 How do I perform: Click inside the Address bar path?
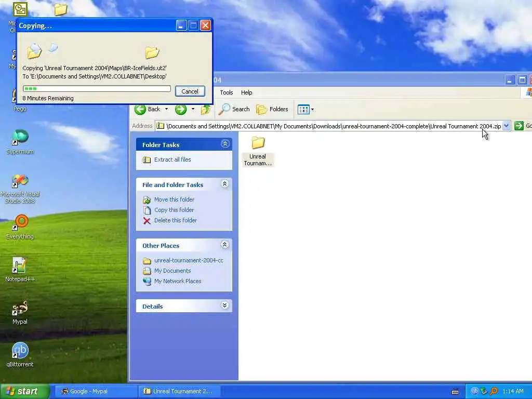point(329,126)
